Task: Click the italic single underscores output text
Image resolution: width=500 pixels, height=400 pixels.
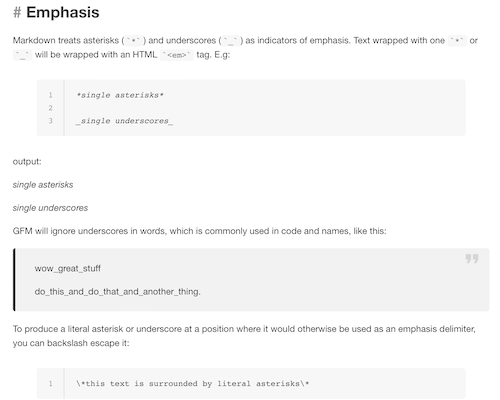Action: click(50, 208)
